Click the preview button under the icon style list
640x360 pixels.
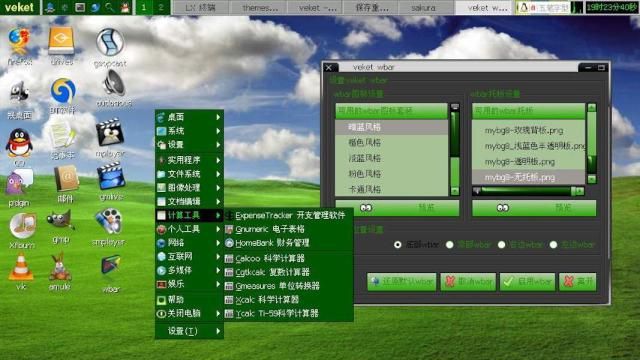click(x=397, y=208)
